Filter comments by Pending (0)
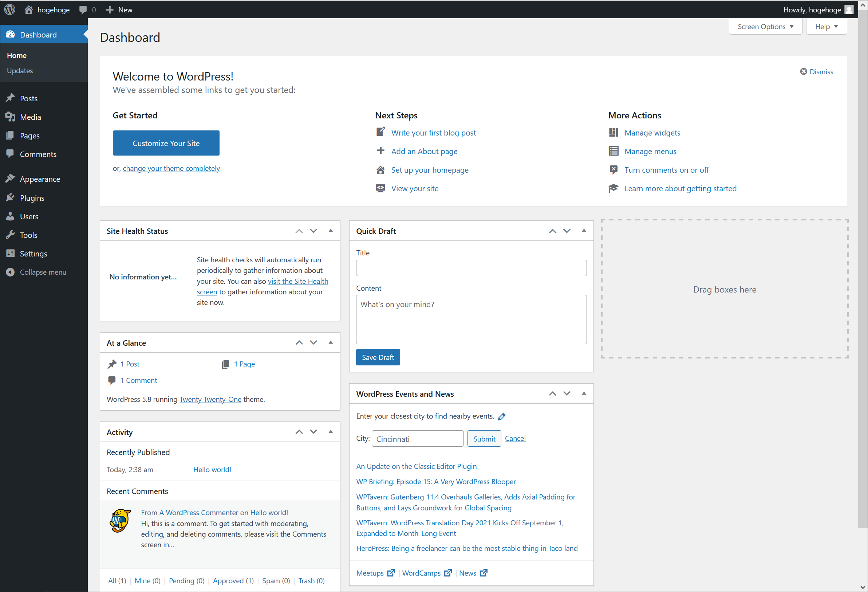 pyautogui.click(x=186, y=580)
